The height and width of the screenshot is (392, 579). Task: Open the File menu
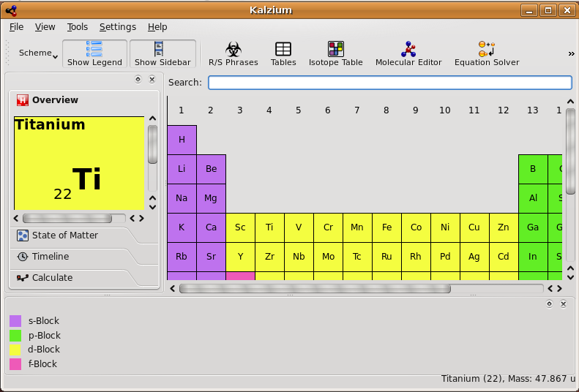[x=16, y=27]
